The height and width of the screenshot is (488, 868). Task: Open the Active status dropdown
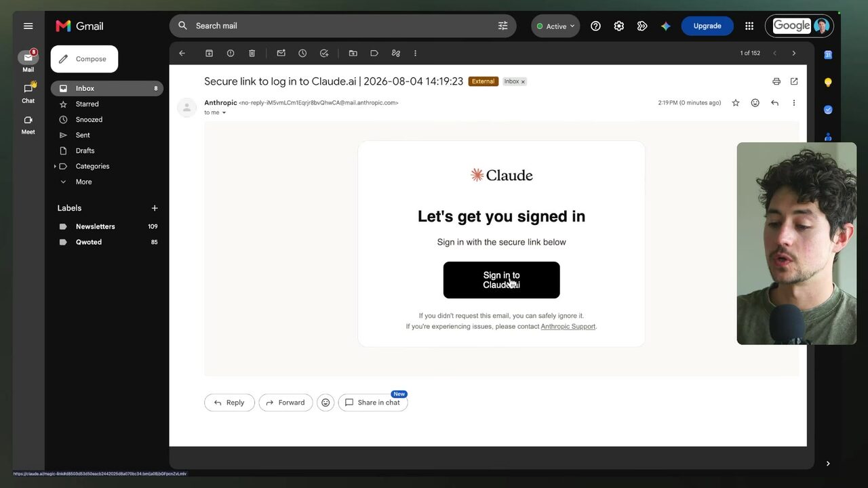pyautogui.click(x=556, y=26)
